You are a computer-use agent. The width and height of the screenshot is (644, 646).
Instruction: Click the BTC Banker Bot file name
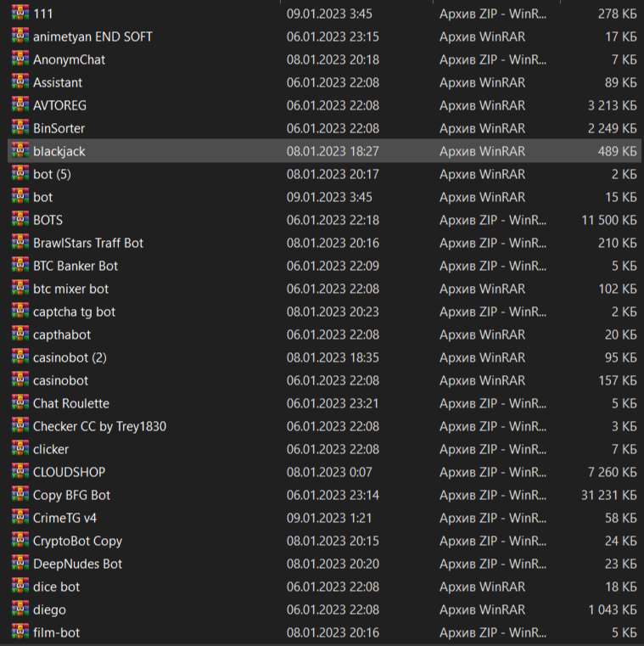tap(76, 266)
